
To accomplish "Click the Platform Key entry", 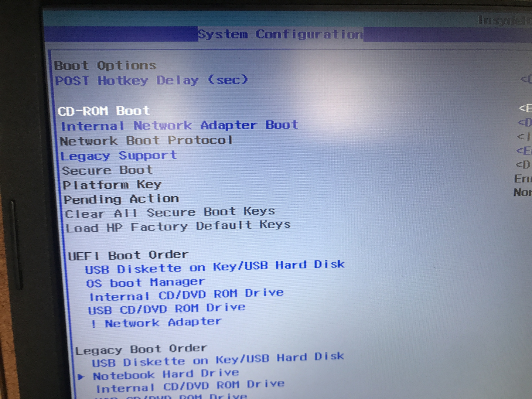I will [x=112, y=185].
